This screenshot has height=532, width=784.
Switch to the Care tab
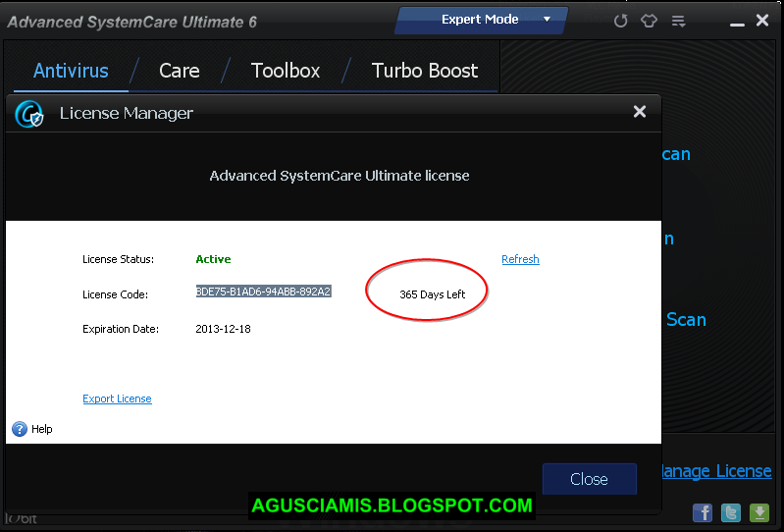[179, 71]
